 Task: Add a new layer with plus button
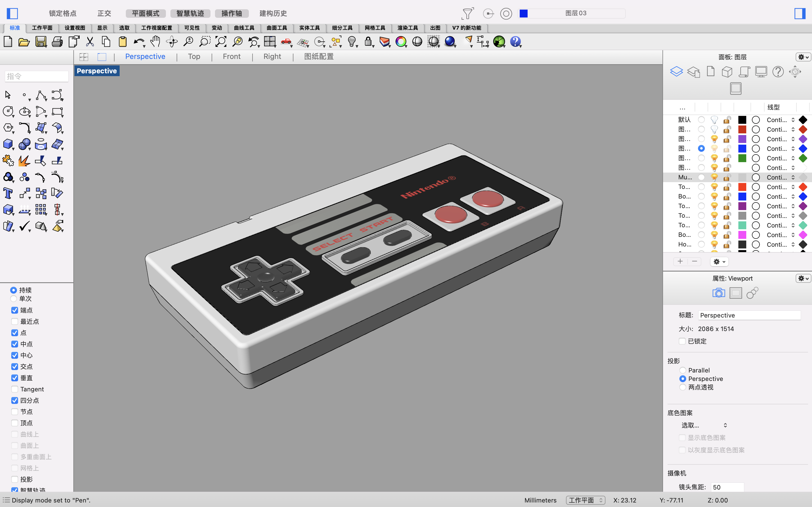click(680, 261)
